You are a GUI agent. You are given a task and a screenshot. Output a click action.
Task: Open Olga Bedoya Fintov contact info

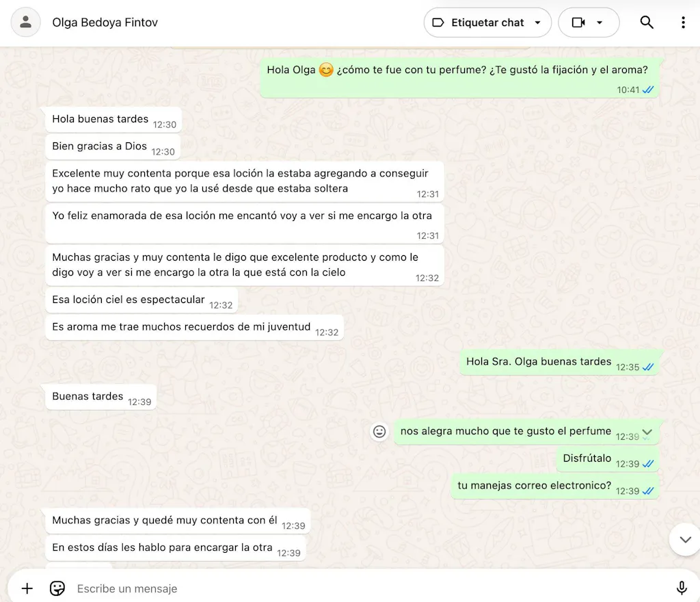coord(105,23)
